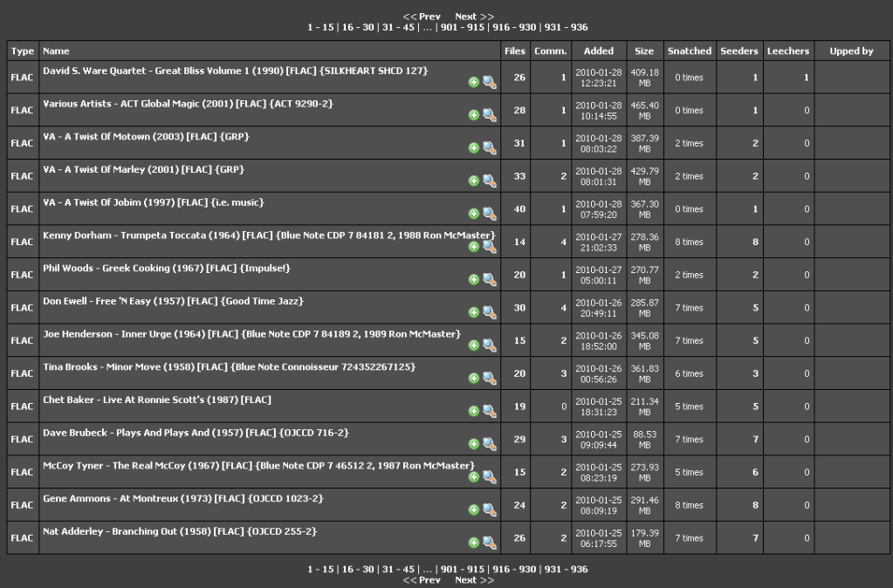Click FLAC type cell in Tina Brooks row

(22, 374)
